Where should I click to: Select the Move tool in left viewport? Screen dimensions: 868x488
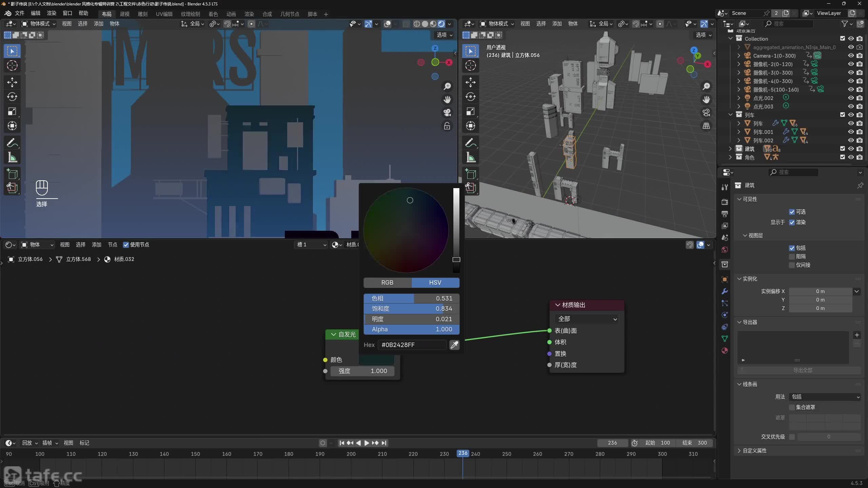[x=12, y=82]
